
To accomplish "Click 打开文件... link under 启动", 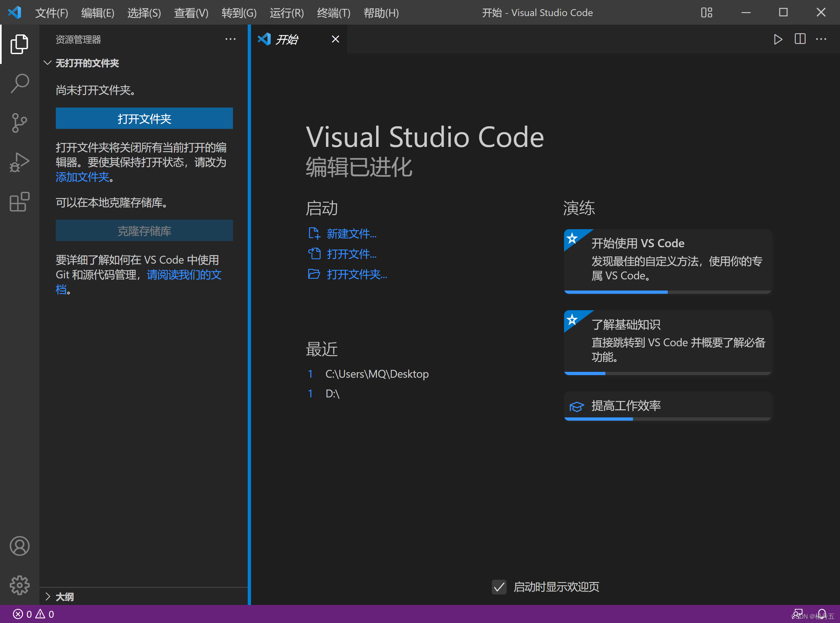I will pos(351,254).
